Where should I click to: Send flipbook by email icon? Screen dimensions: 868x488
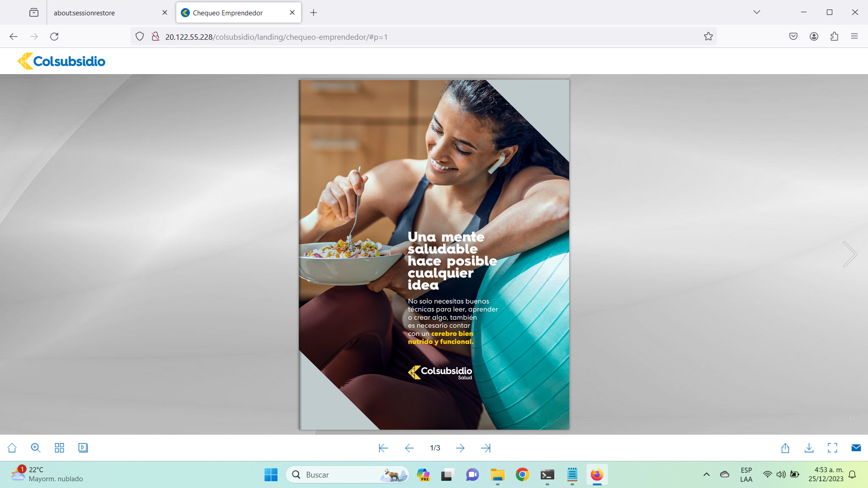click(856, 448)
